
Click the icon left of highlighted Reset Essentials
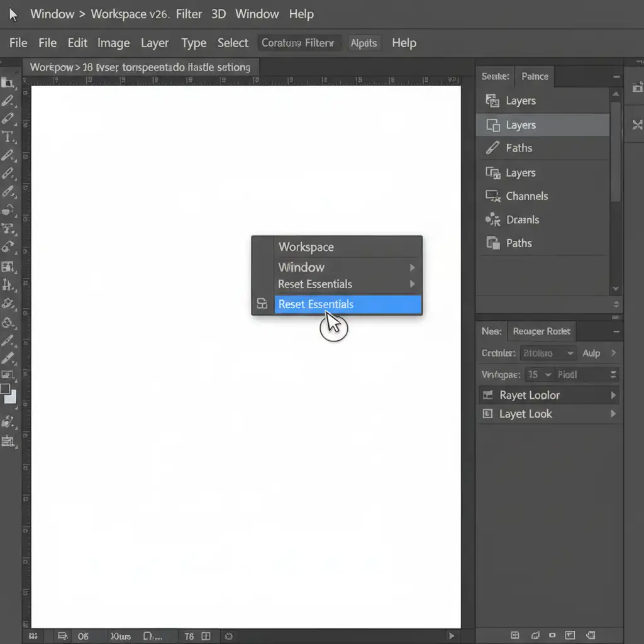(x=262, y=304)
